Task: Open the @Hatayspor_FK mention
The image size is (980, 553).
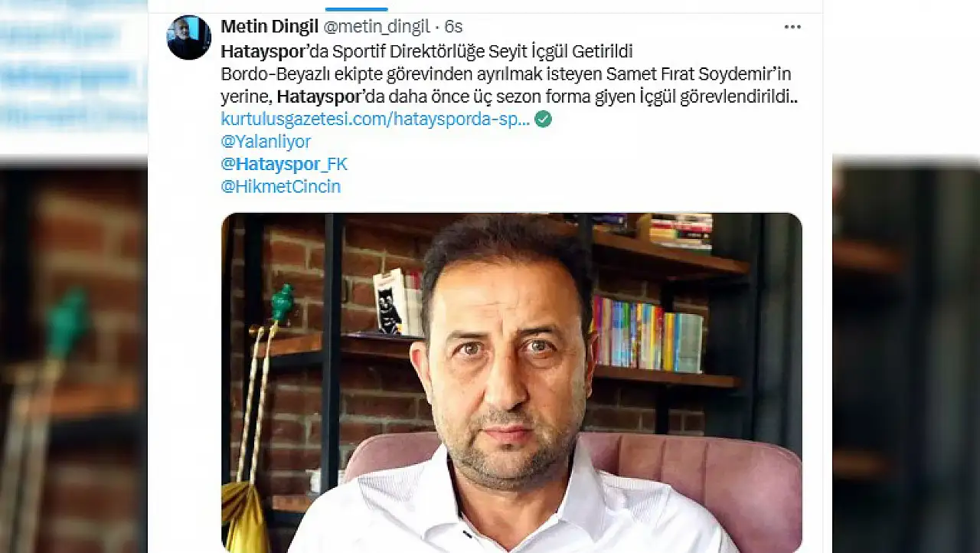Action: point(284,164)
